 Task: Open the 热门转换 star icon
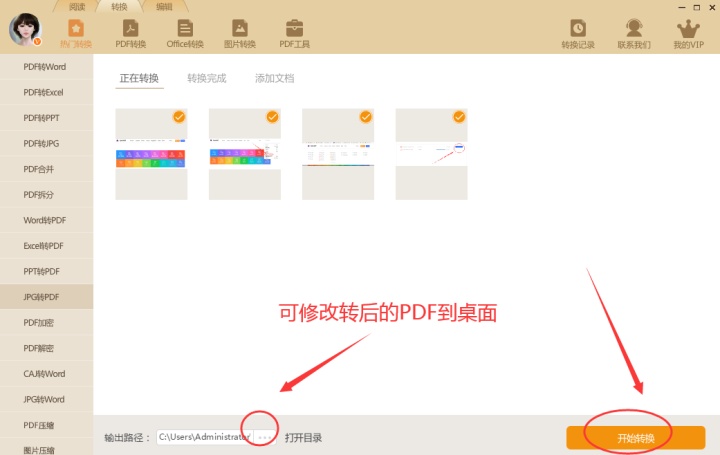click(x=76, y=28)
